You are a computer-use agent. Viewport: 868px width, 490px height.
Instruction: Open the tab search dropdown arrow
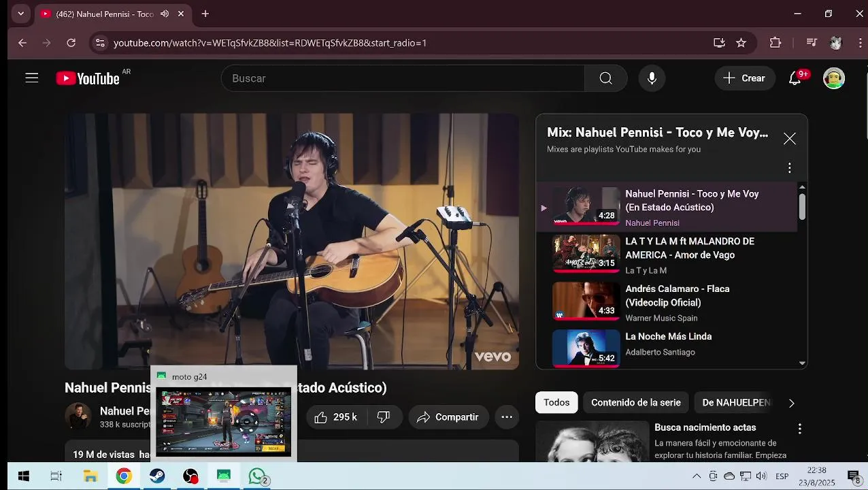coord(20,14)
